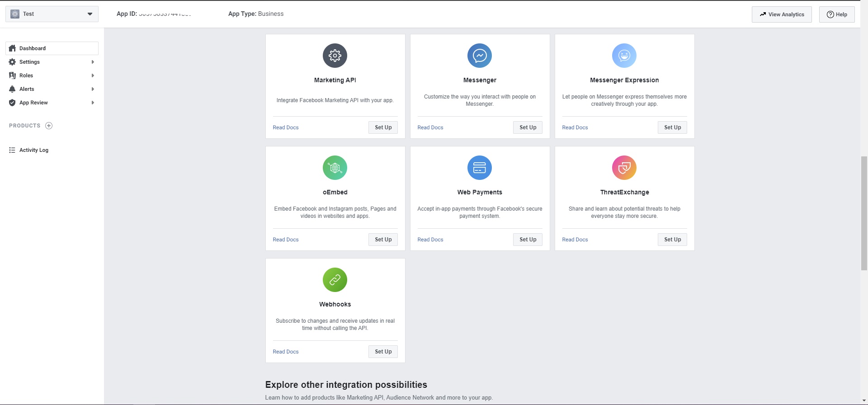Click the Marketing API gear icon

pos(335,56)
